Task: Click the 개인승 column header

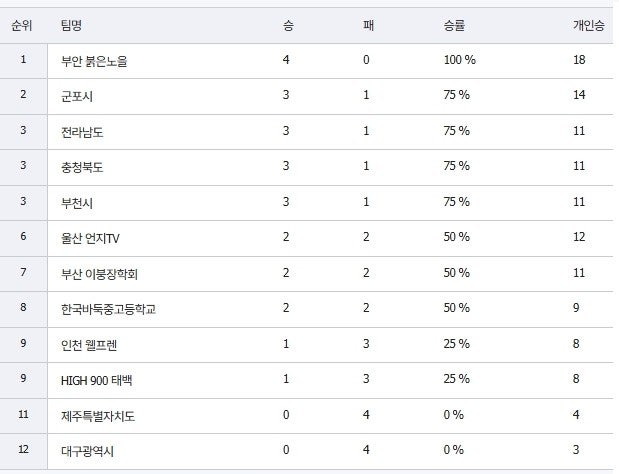Action: 588,25
